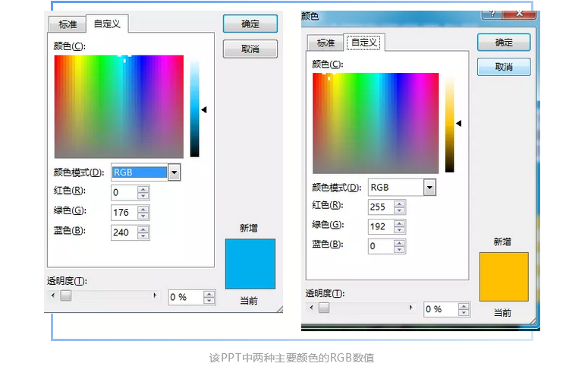Pick a color in left dialog spectrum

[x=119, y=106]
